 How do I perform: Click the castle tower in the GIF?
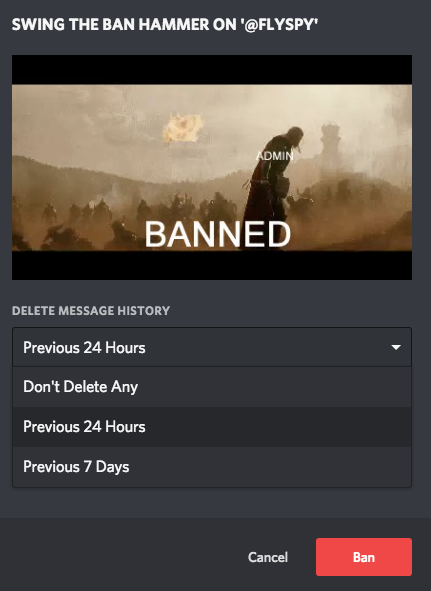[x=330, y=145]
